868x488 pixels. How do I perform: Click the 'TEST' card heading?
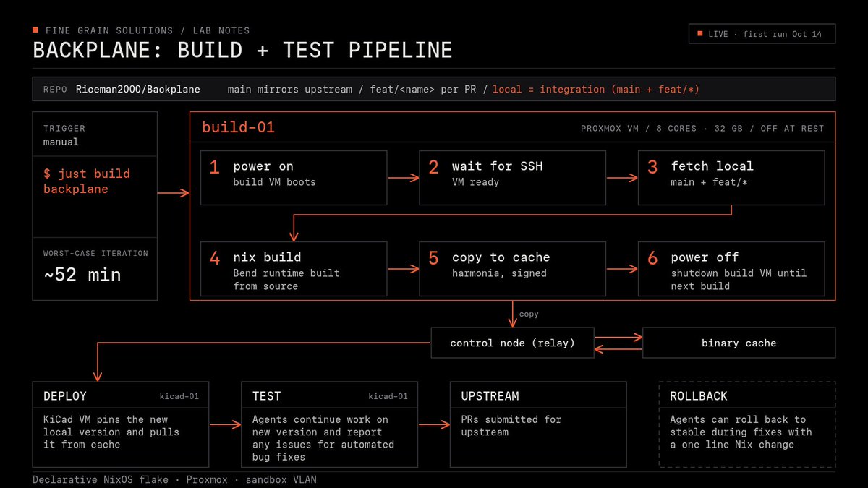(x=266, y=396)
